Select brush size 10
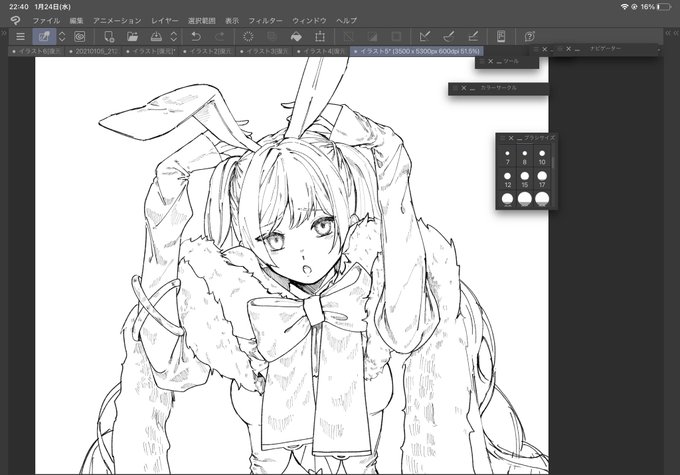680x475 pixels. [x=542, y=157]
